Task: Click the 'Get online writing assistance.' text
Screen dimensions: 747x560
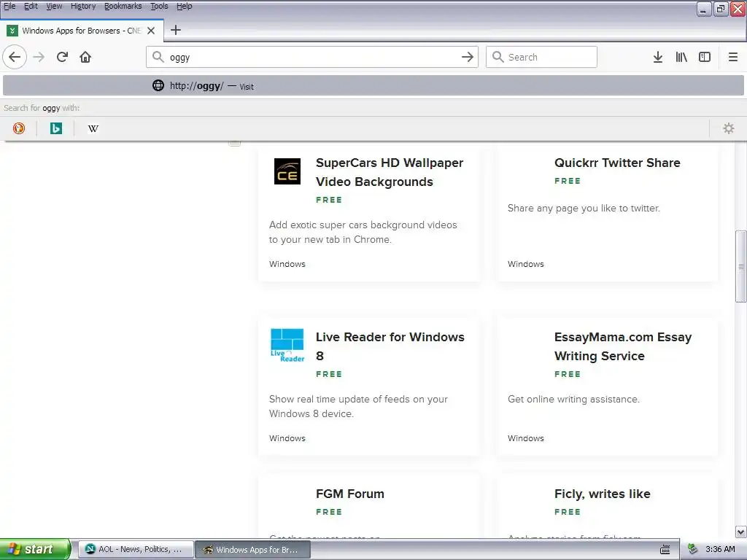Action: pyautogui.click(x=573, y=399)
